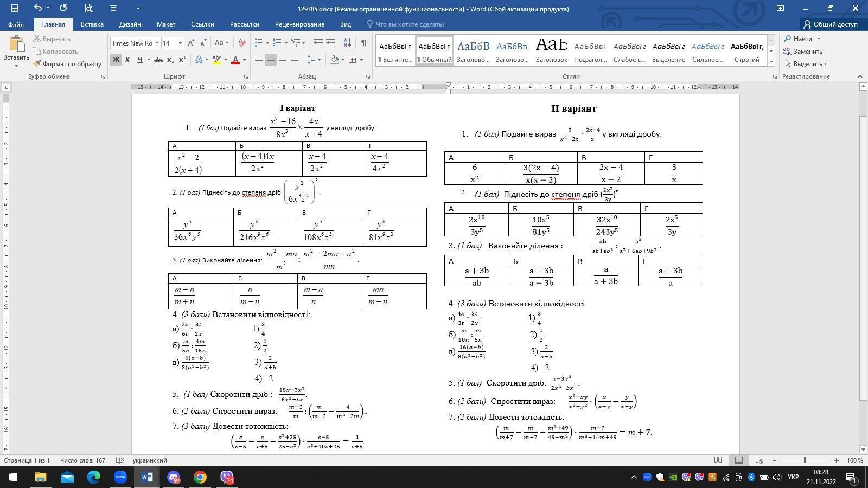Apply the Обычный style
Viewport: 868px width, 488px height.
coord(435,52)
